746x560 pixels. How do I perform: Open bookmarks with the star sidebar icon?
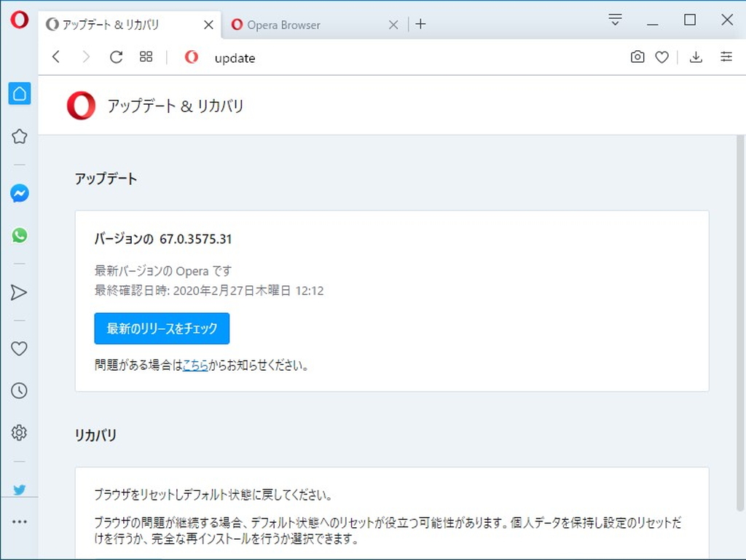(19, 136)
